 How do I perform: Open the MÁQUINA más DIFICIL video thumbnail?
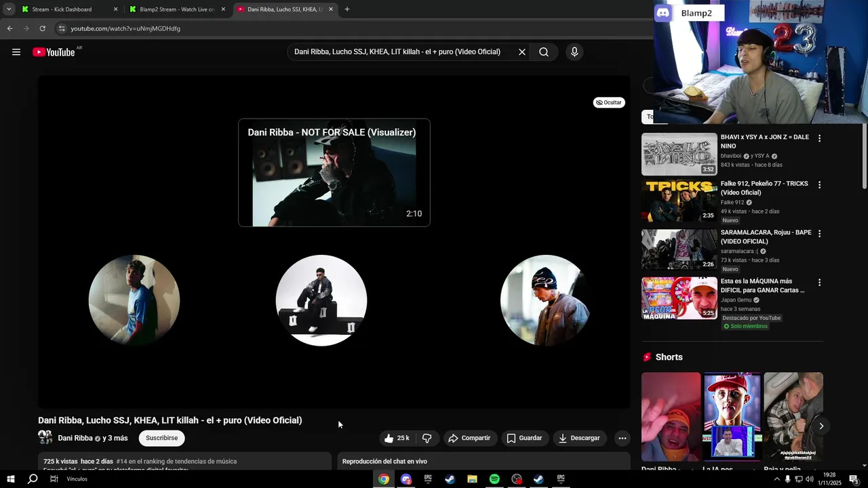pos(679,298)
